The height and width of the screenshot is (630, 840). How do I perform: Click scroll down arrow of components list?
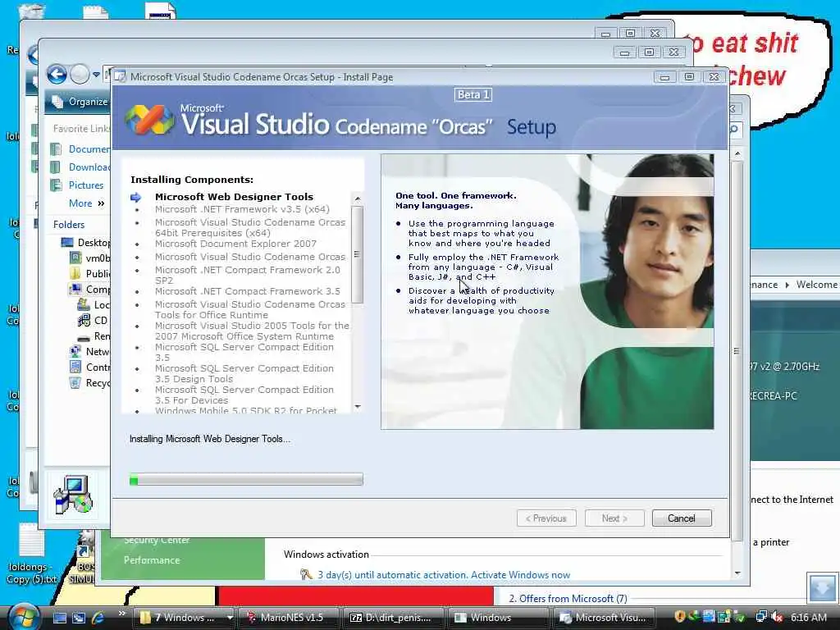358,407
